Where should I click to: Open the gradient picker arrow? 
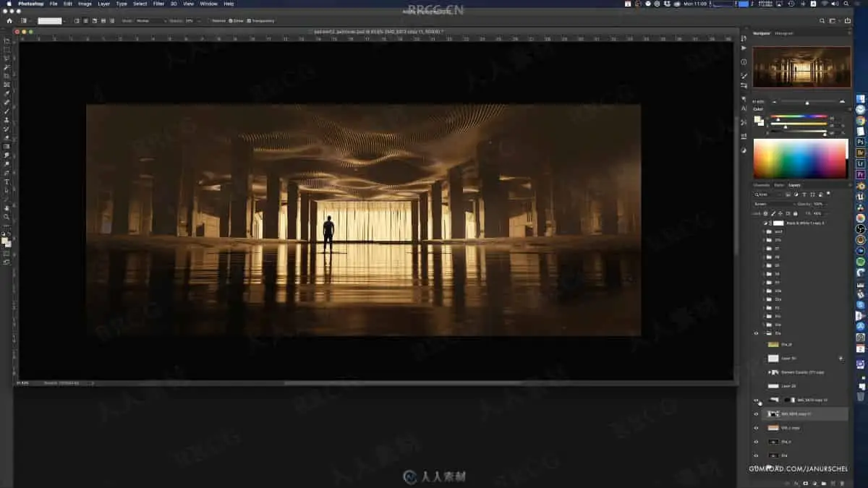pos(64,20)
